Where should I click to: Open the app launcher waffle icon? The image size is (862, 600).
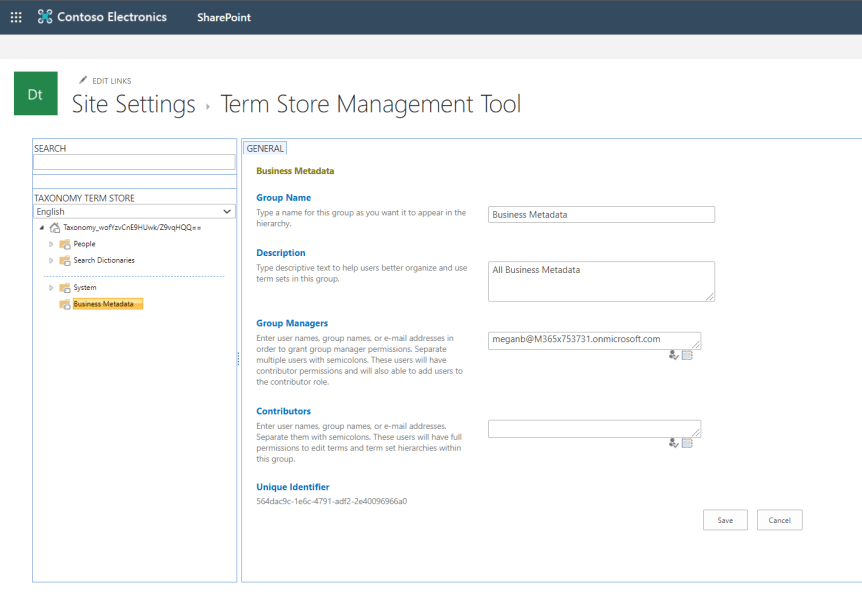pos(16,17)
